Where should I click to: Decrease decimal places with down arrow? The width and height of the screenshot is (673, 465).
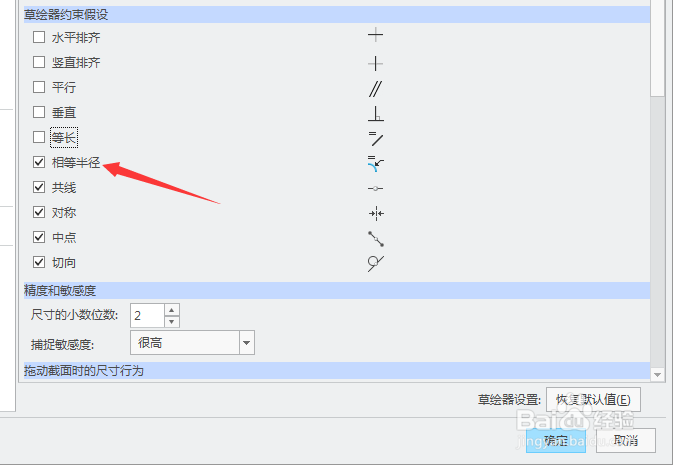172,322
